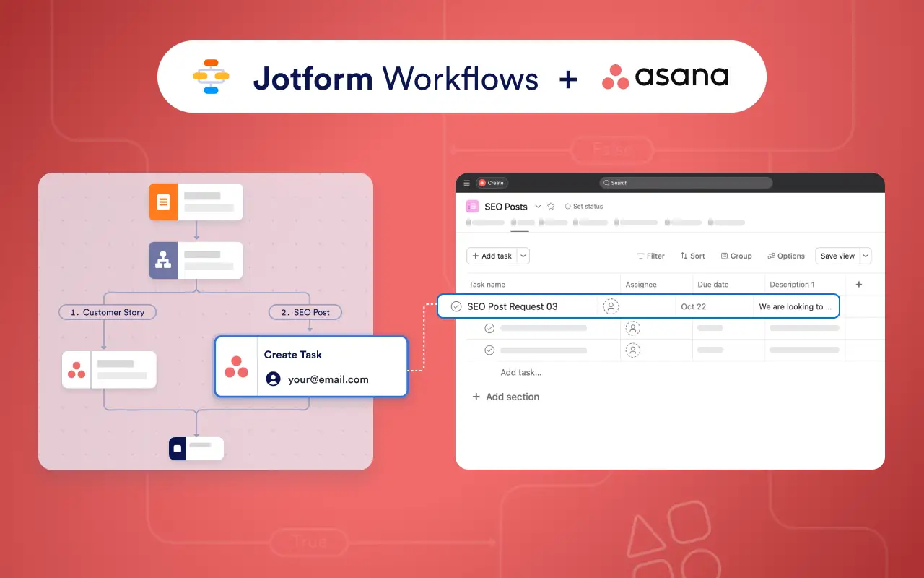Screen dimensions: 924x578
Task: Click the dark end node icon in workflow
Action: coord(178,449)
